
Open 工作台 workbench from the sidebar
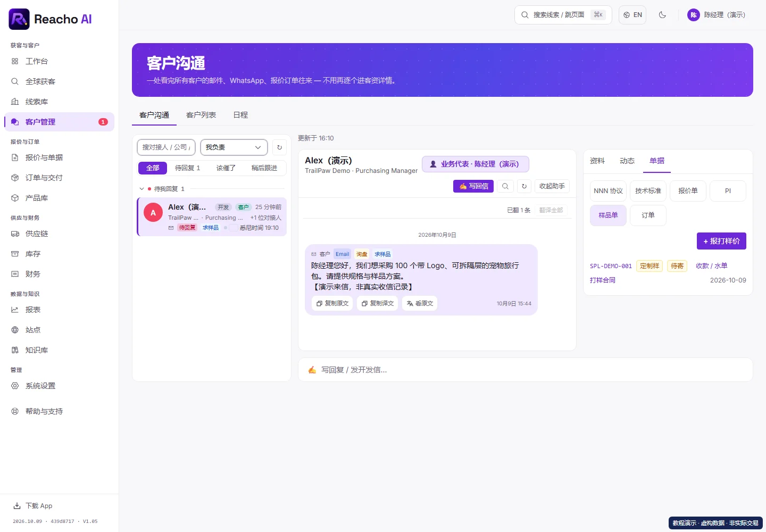tap(59, 61)
